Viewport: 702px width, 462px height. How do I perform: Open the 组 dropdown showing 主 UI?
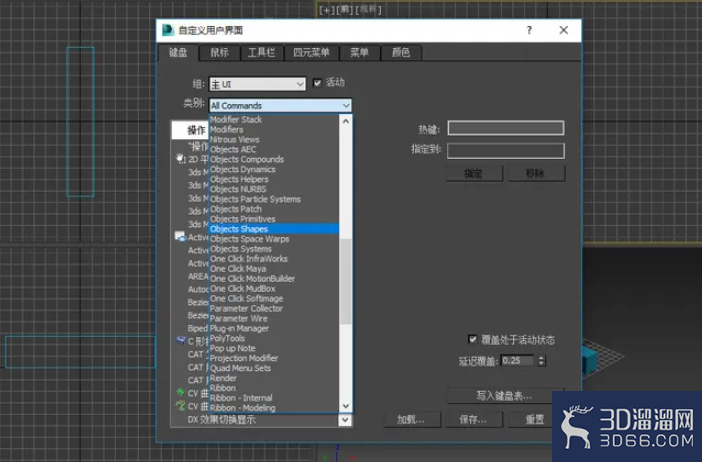257,84
